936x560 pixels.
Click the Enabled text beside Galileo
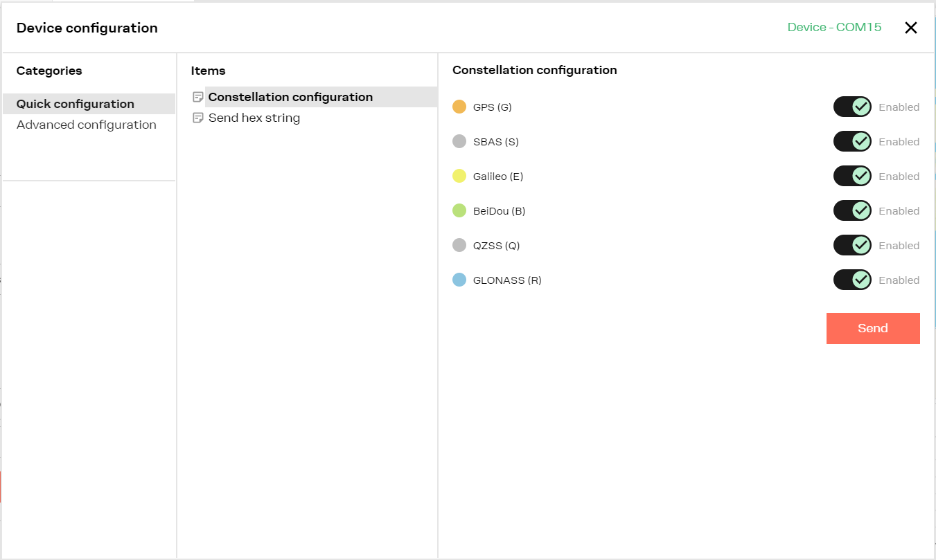point(899,177)
